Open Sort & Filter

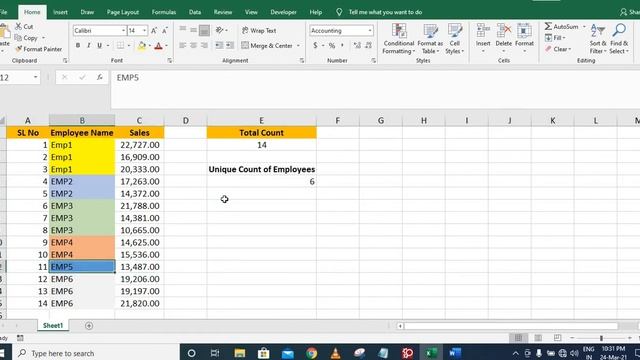pos(598,39)
